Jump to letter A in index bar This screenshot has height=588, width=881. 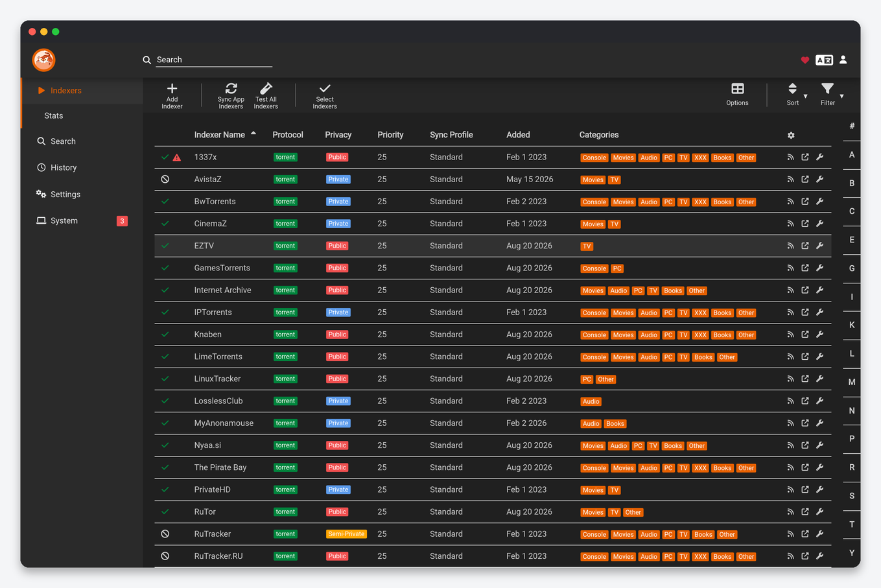pos(852,155)
